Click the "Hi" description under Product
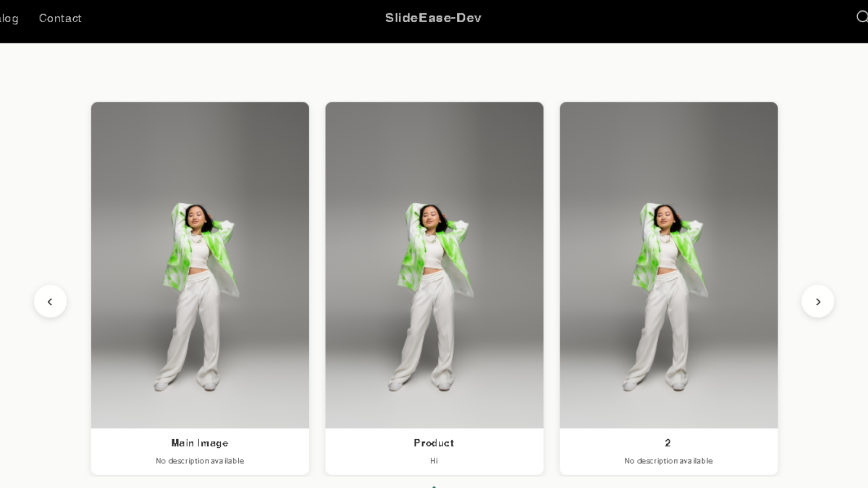 coord(434,461)
